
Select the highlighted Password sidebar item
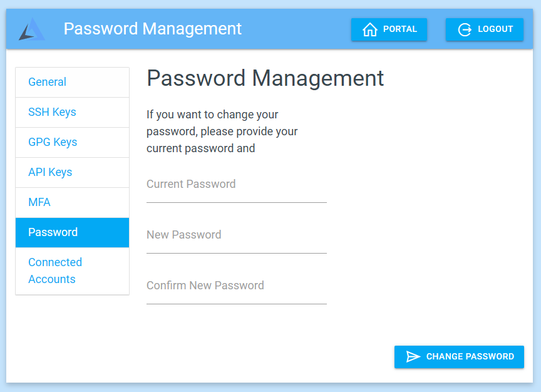(x=53, y=232)
